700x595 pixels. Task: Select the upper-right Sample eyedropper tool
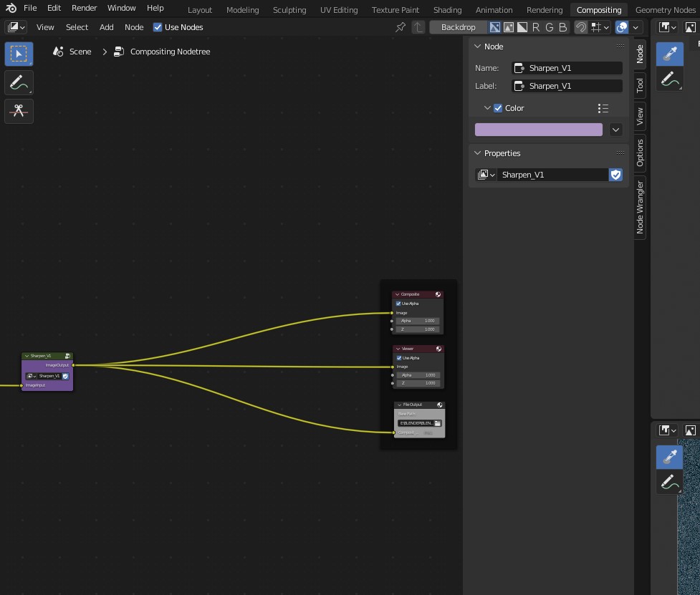point(670,54)
